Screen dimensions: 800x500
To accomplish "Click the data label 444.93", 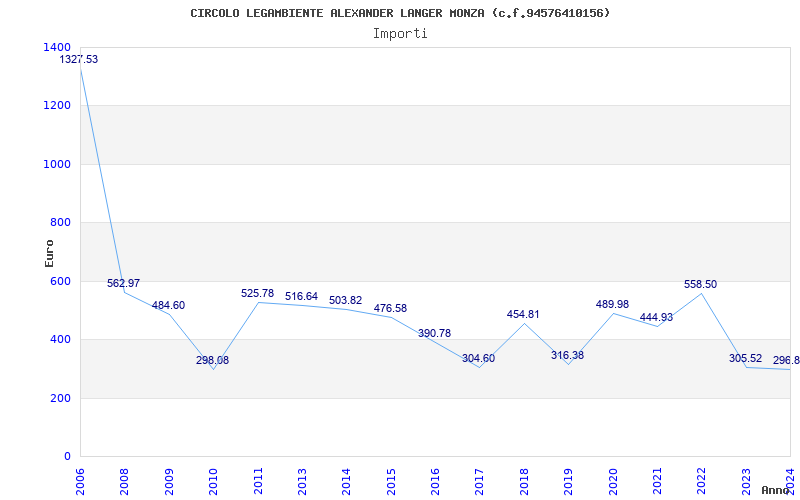I will 656,318.
